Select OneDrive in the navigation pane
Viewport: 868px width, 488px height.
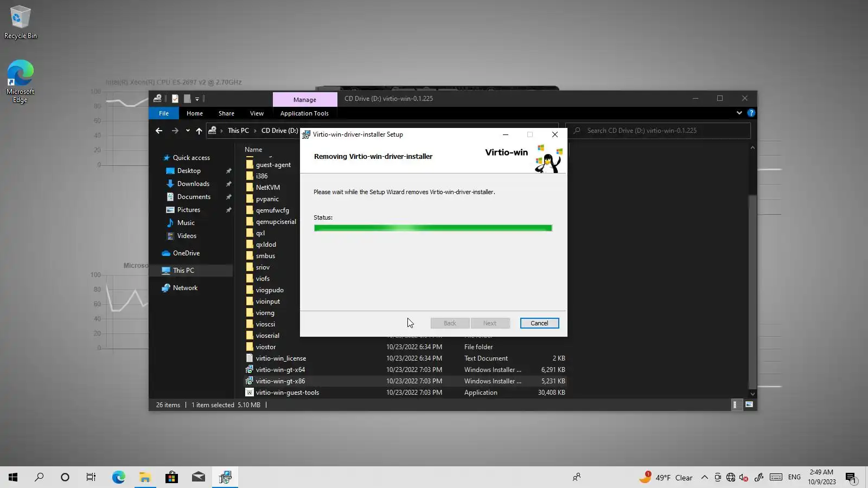click(186, 253)
